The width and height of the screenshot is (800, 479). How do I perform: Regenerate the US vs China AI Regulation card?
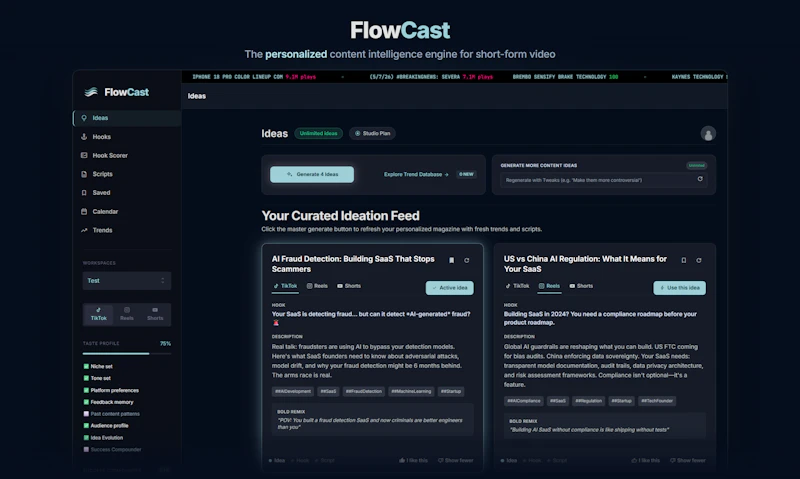698,260
